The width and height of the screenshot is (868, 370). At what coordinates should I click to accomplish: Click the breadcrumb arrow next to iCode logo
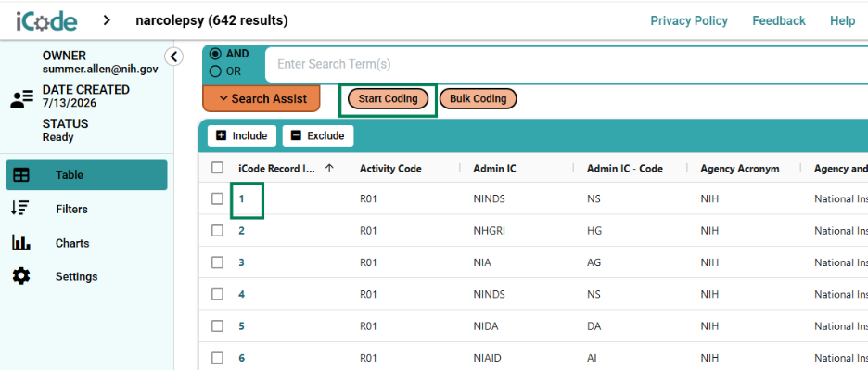click(107, 21)
